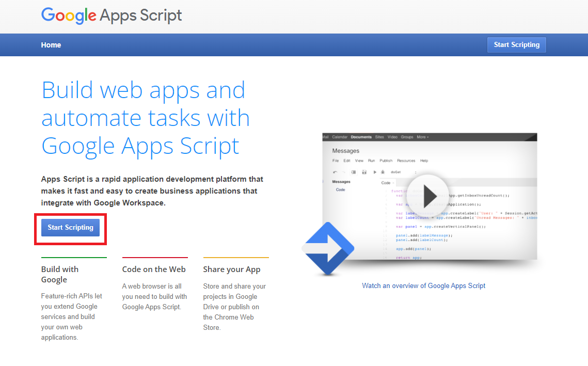Click the Messages video thumbnail image
This screenshot has width=588, height=366.
[x=430, y=196]
